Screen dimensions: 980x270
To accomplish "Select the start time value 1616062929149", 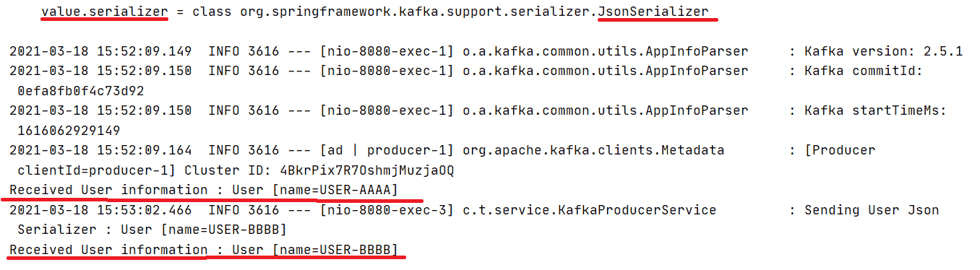I will pyautogui.click(x=69, y=131).
